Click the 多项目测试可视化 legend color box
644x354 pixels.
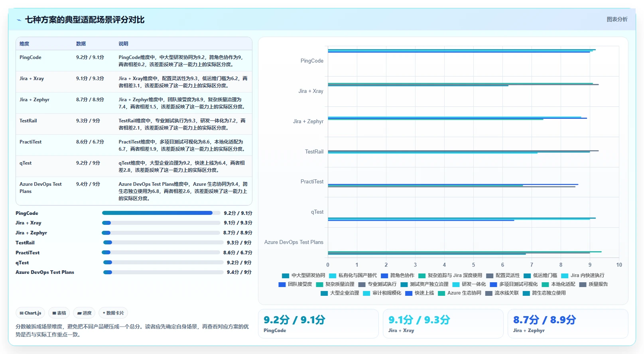tap(494, 285)
